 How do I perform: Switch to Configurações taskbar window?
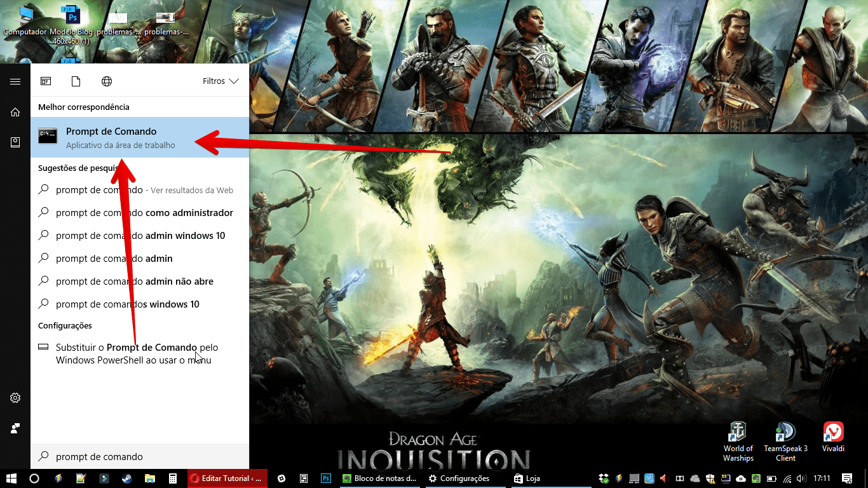[465, 478]
